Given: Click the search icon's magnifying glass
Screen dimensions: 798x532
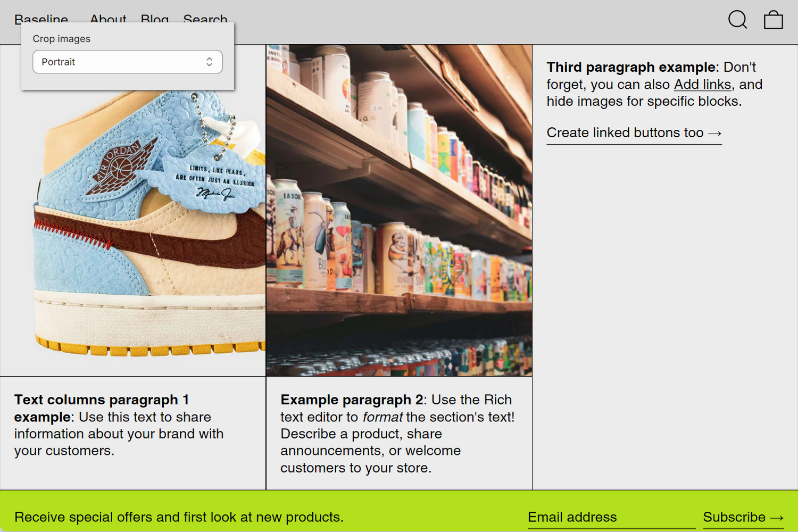Looking at the screenshot, I should click(x=737, y=20).
